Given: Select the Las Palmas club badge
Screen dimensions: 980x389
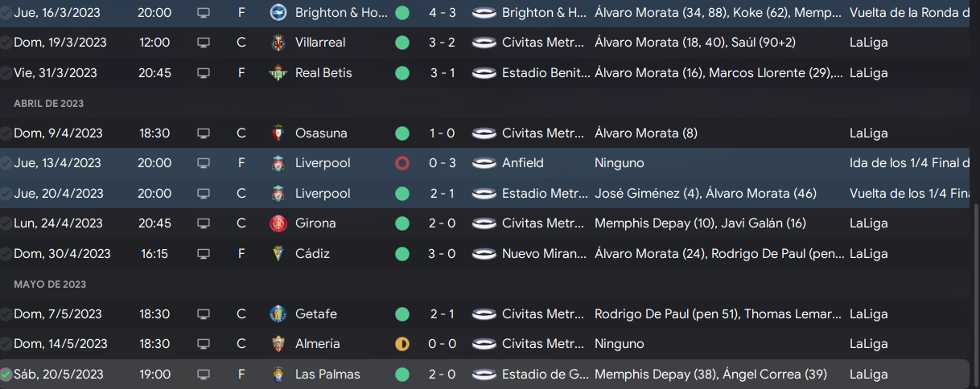Looking at the screenshot, I should tap(278, 375).
